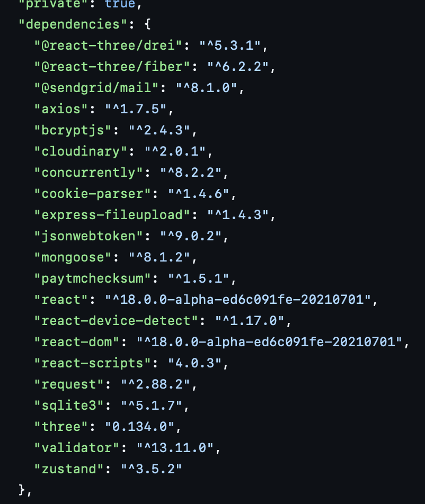Click the "mongoose" dependency name
This screenshot has width=425, height=504.
pos(73,257)
